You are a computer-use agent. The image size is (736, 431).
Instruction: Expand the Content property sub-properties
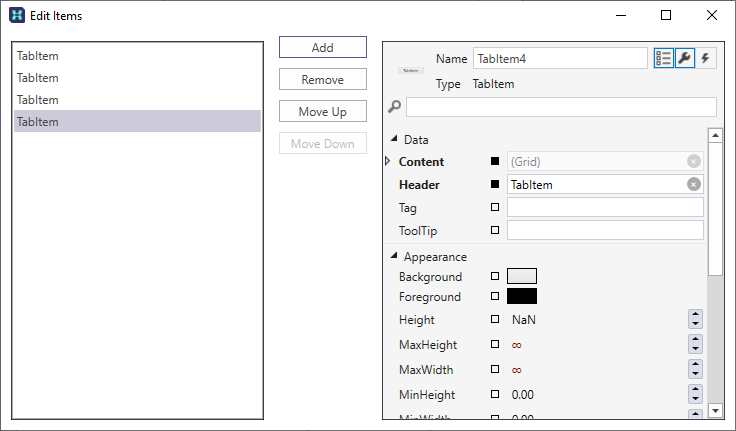pyautogui.click(x=388, y=161)
